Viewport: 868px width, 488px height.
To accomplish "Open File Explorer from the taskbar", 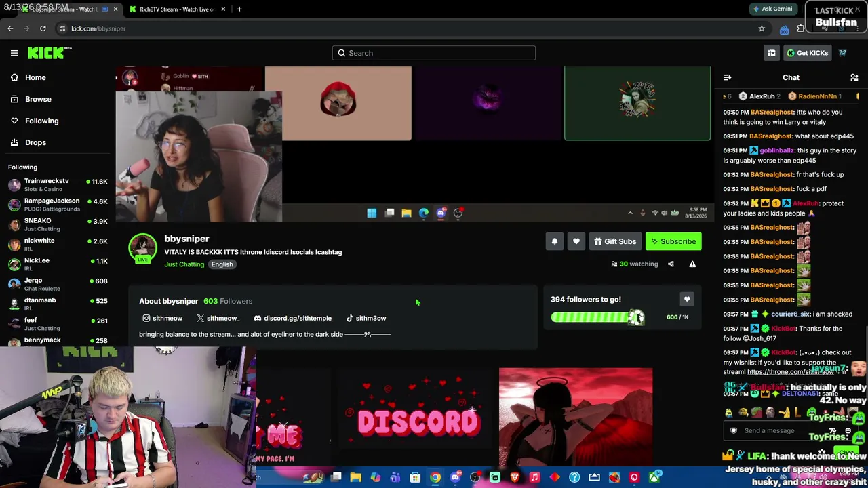I will point(355,477).
